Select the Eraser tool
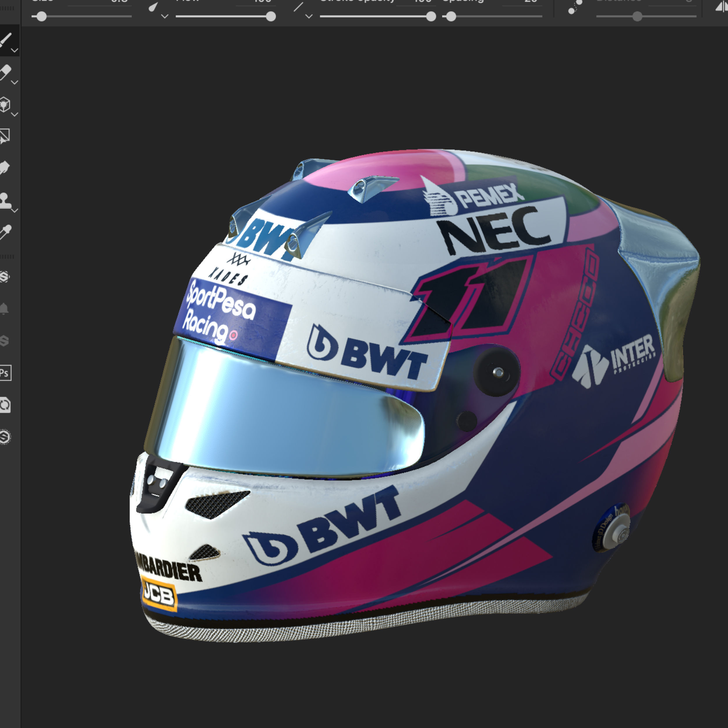 6,72
